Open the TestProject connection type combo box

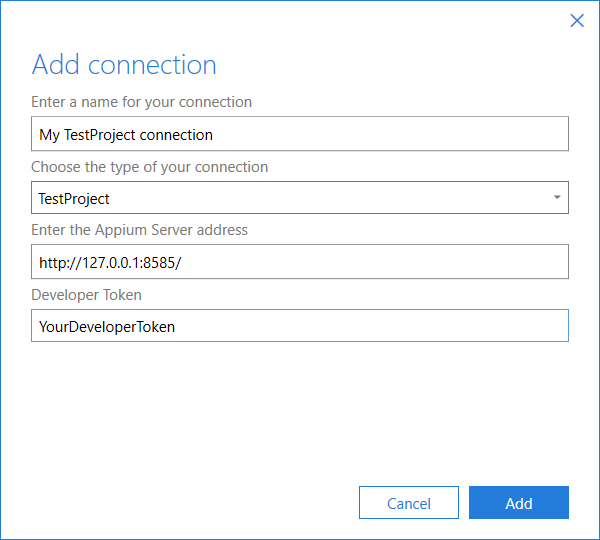300,197
